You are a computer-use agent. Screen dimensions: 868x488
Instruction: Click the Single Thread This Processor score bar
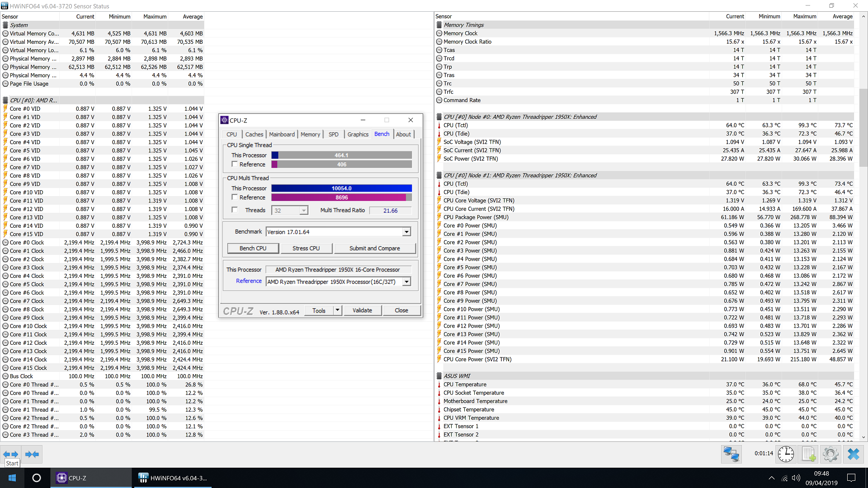(x=342, y=155)
